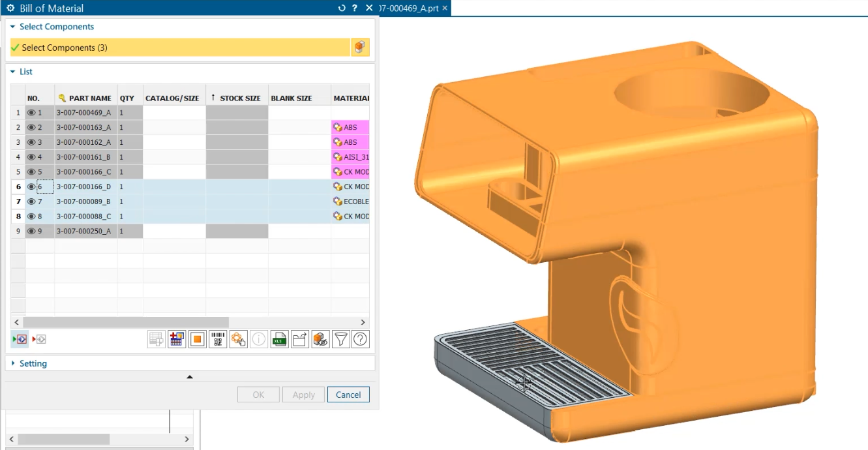Click the OK button
This screenshot has width=868, height=450.
258,395
